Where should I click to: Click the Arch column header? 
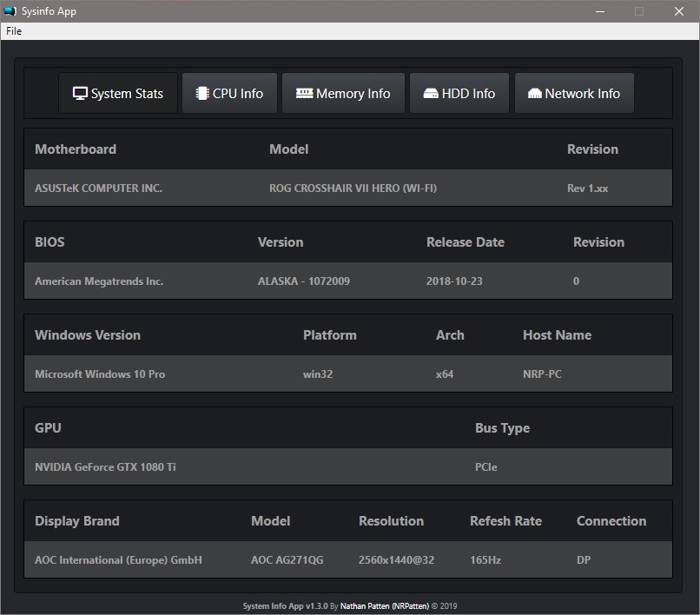pos(450,335)
